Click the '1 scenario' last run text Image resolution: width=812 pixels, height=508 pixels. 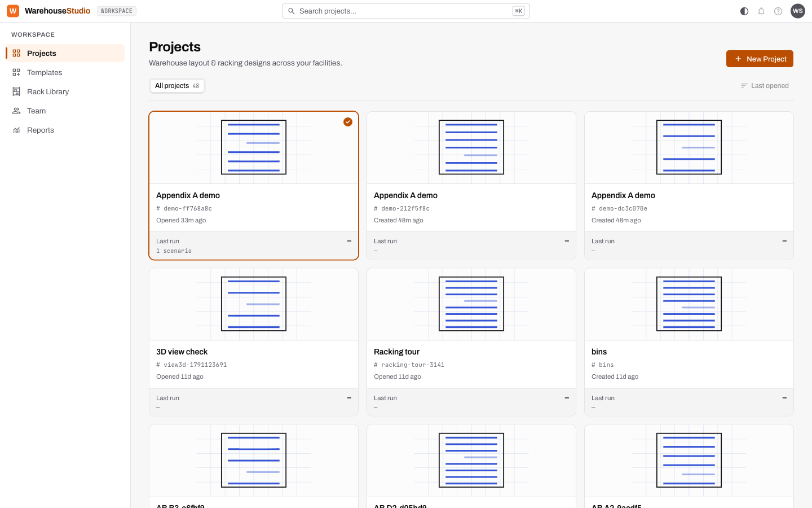(174, 251)
